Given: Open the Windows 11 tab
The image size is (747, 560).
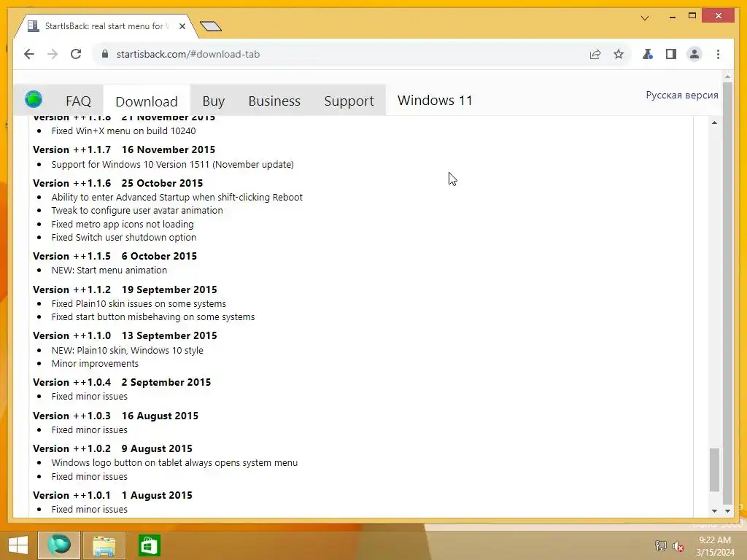Looking at the screenshot, I should [435, 101].
